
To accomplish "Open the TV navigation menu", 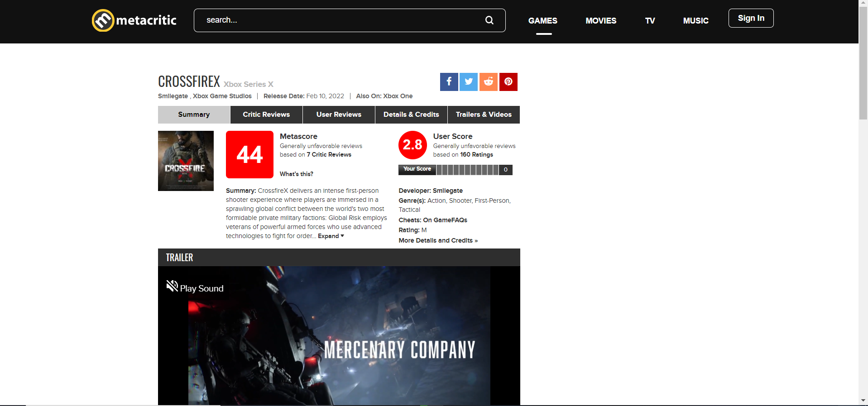I will pyautogui.click(x=650, y=21).
